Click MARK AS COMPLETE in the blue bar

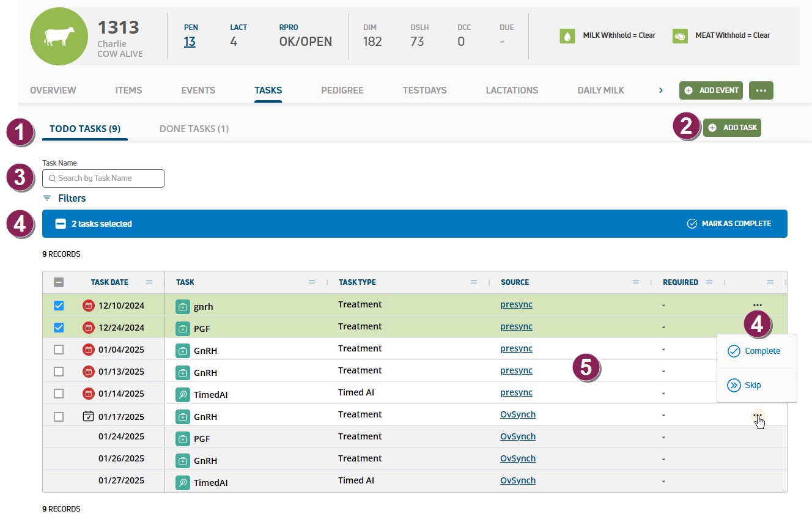(729, 224)
